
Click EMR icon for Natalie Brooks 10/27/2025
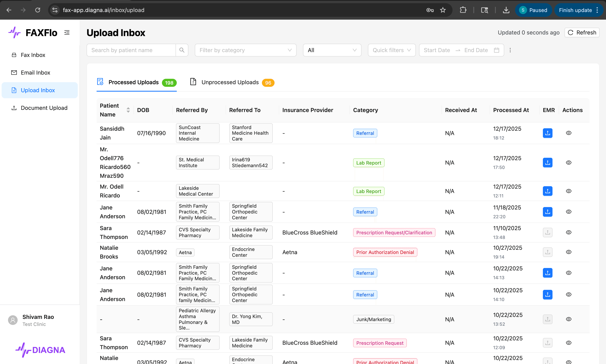click(x=547, y=252)
